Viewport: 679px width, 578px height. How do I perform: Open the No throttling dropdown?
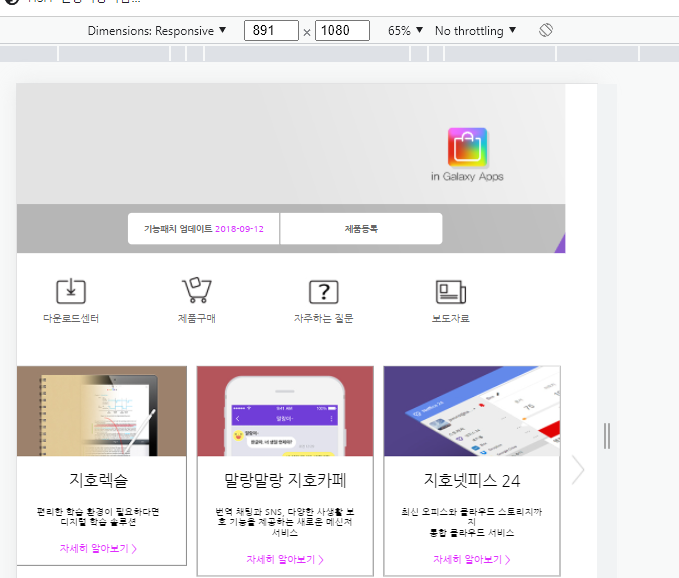click(x=475, y=31)
